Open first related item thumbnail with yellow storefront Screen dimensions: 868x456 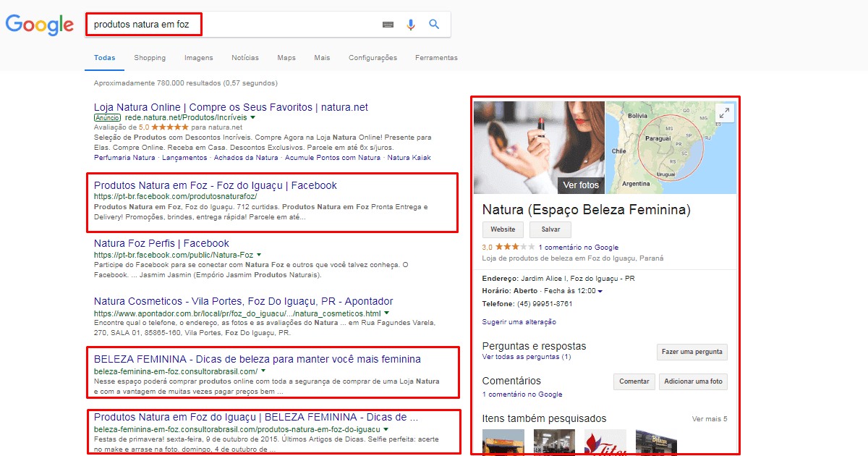point(503,442)
